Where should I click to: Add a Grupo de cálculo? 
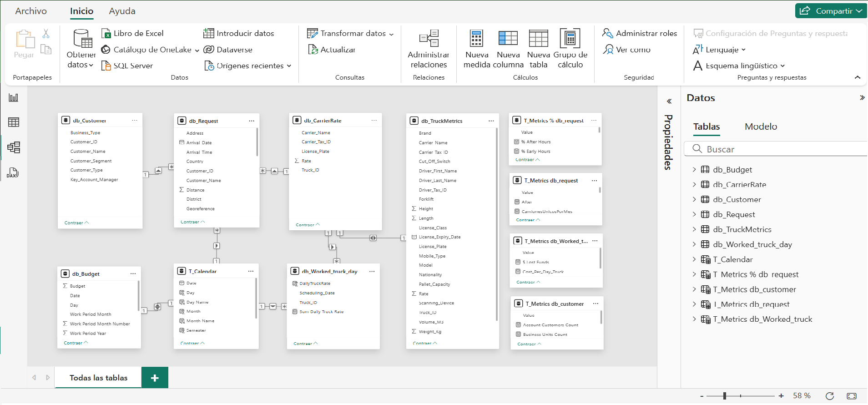(x=570, y=49)
